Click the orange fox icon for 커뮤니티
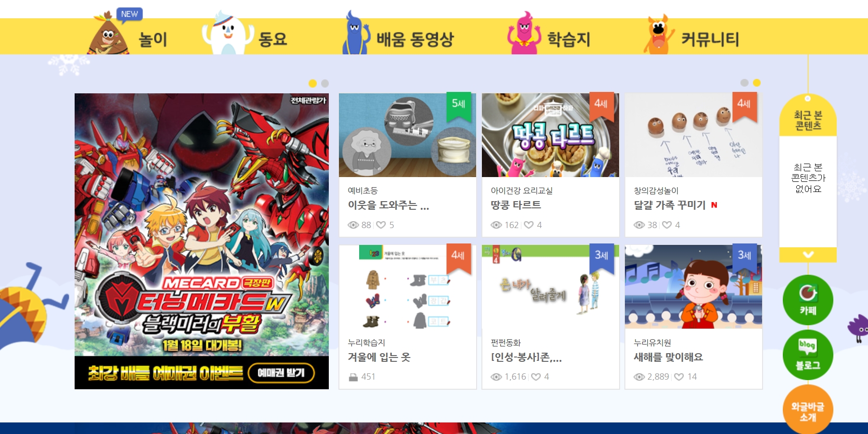Screen dimensions: 868x434 (658, 35)
